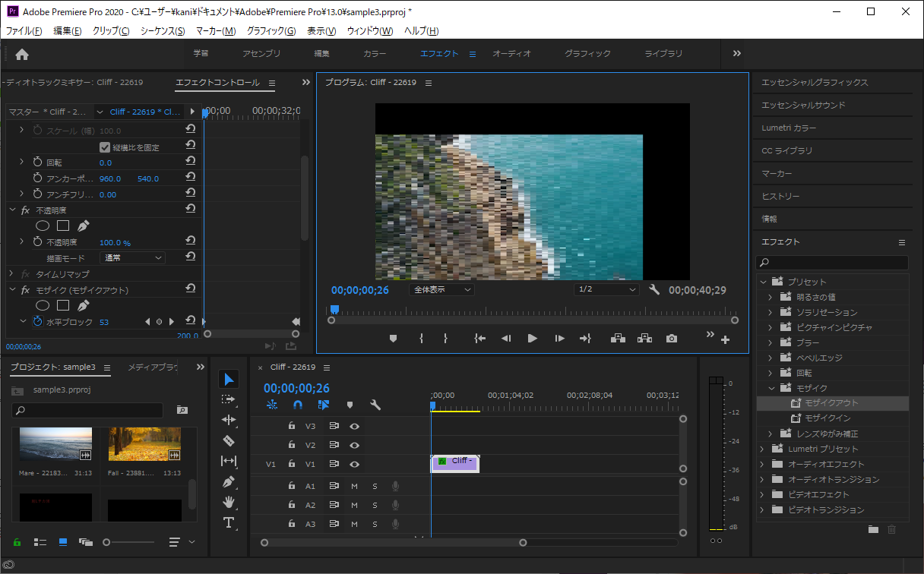Open the クリップ(C) menu
The width and height of the screenshot is (924, 574).
tap(111, 31)
